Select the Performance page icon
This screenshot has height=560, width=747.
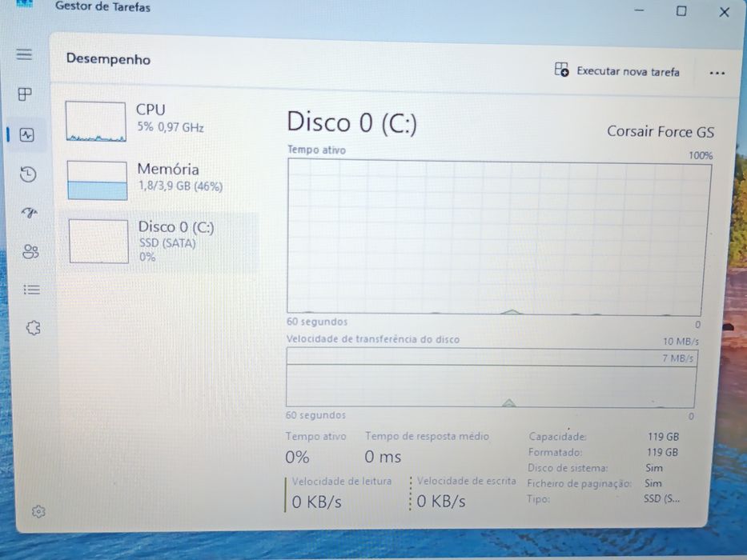pos(26,135)
